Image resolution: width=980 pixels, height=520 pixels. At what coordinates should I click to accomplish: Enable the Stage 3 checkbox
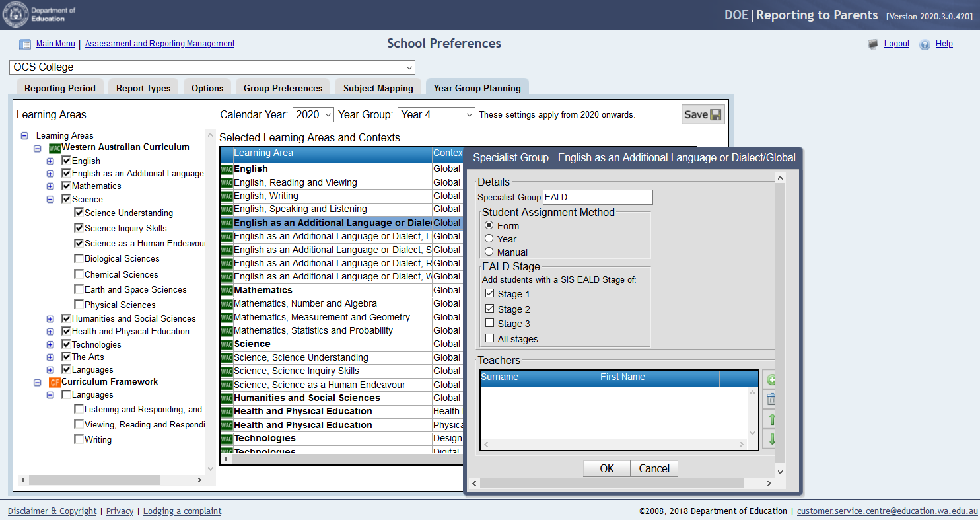coord(489,323)
